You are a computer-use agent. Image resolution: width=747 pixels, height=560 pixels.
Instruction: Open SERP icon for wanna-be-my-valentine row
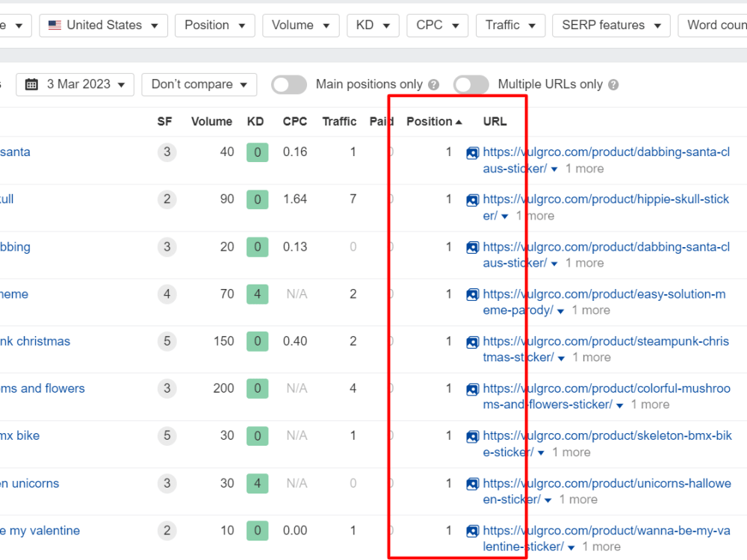click(x=472, y=532)
